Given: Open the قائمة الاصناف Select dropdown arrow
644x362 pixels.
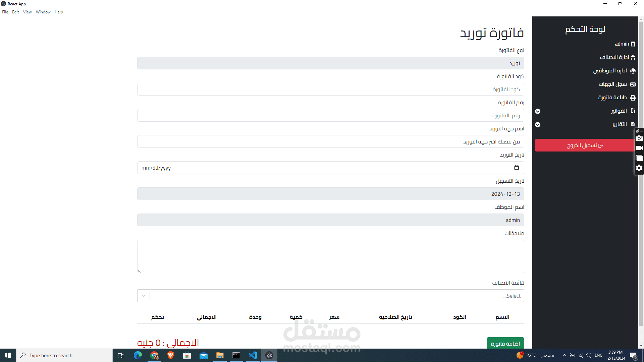Looking at the screenshot, I should [x=144, y=296].
